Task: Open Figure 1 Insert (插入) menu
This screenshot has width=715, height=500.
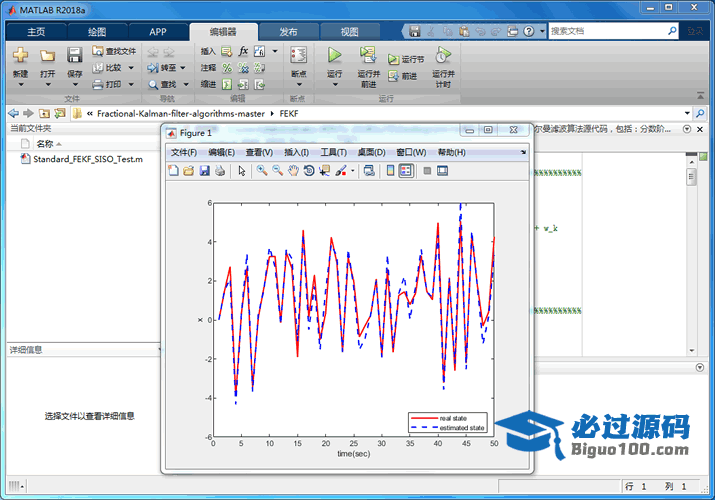Action: coord(296,152)
